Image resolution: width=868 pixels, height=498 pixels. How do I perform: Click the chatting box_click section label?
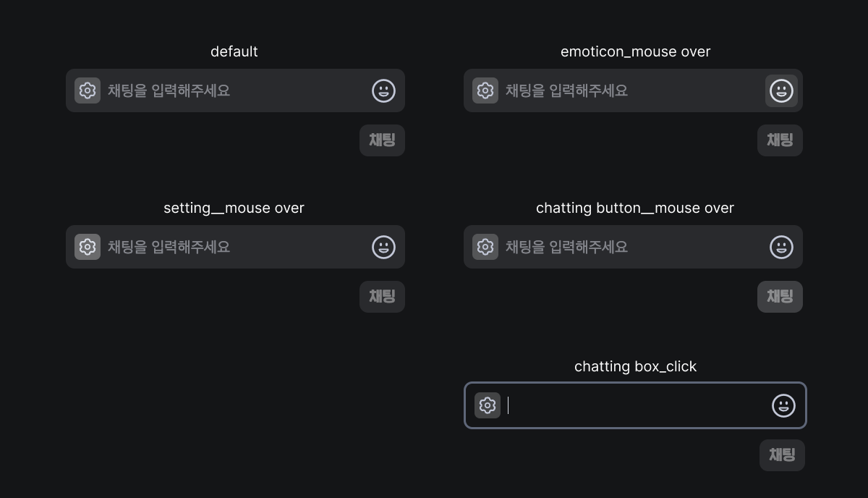(x=635, y=366)
